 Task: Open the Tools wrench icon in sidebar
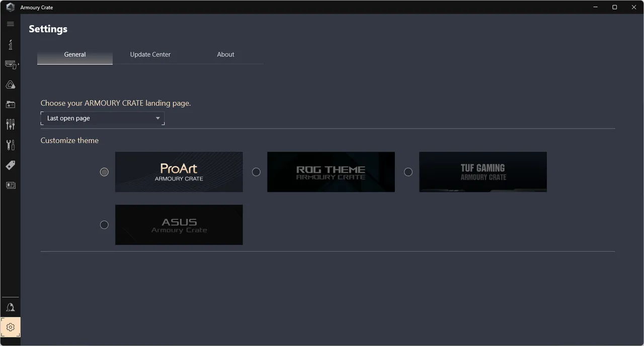point(10,145)
